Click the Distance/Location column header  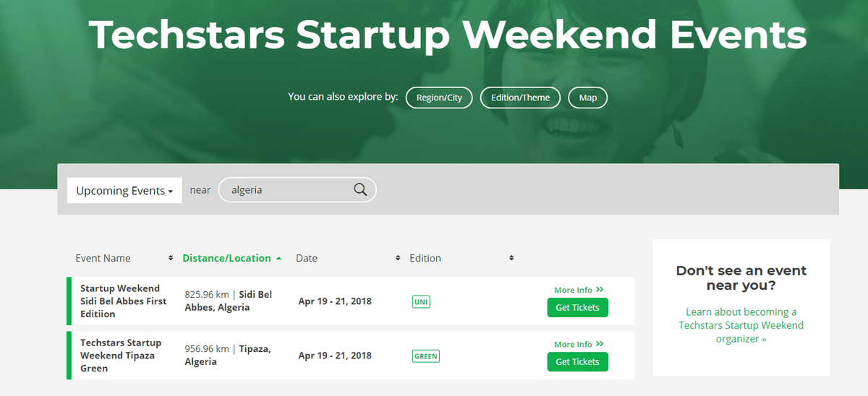point(226,258)
